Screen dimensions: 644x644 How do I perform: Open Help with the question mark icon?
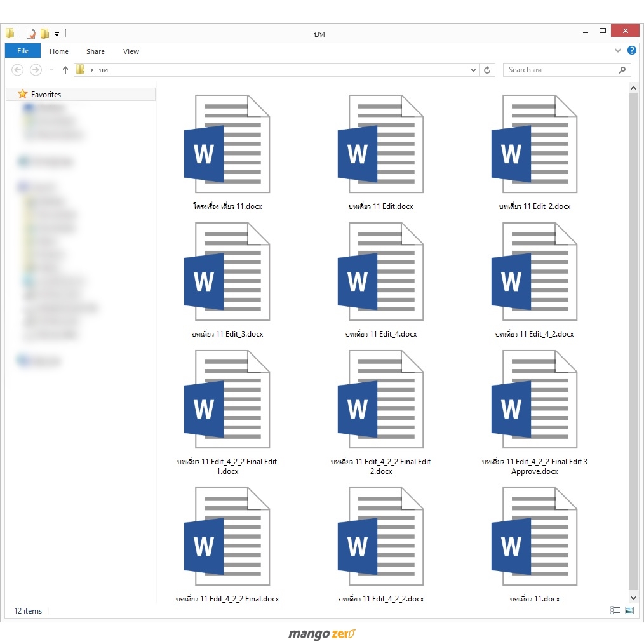pos(632,50)
